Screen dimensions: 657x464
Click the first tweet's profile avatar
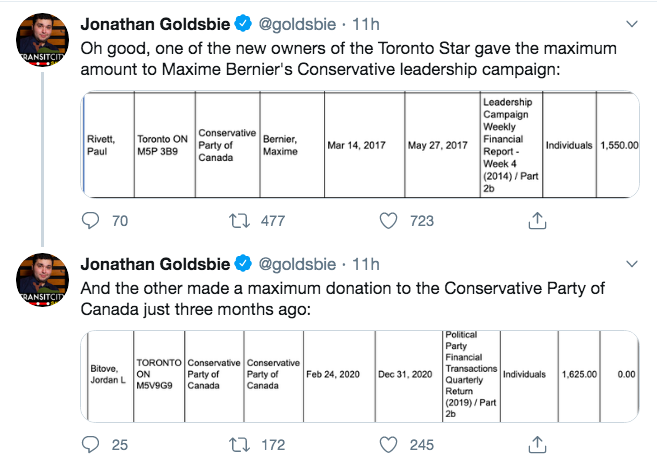click(x=41, y=45)
